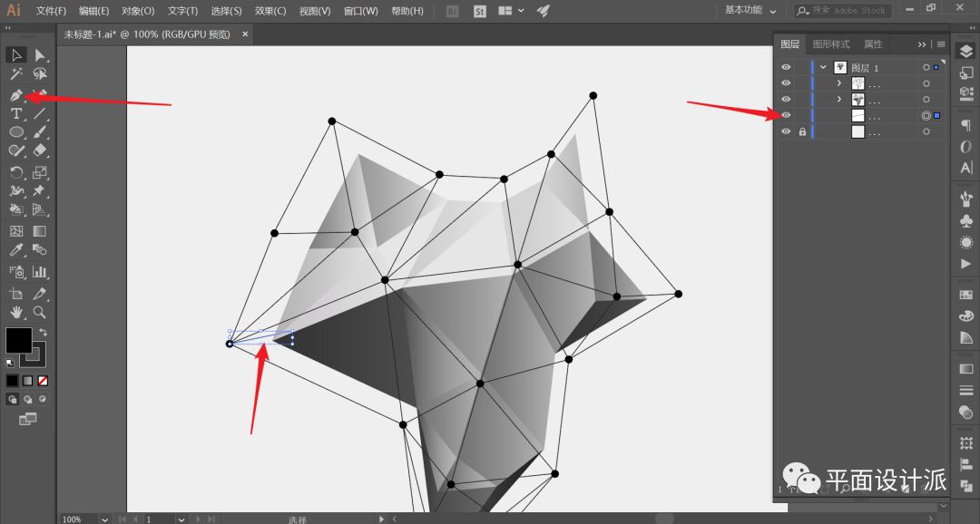Switch to the Hand tool

16,312
